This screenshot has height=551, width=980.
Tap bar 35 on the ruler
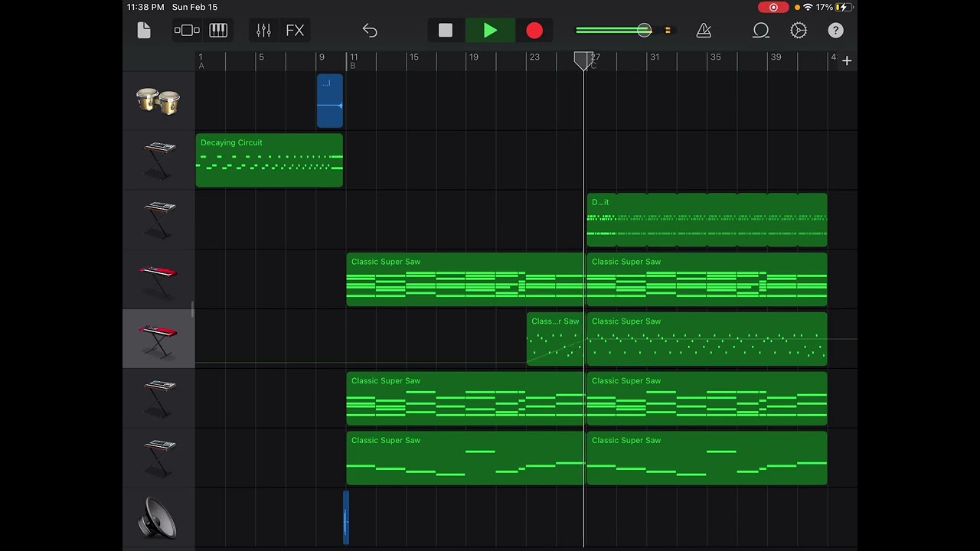pos(715,57)
